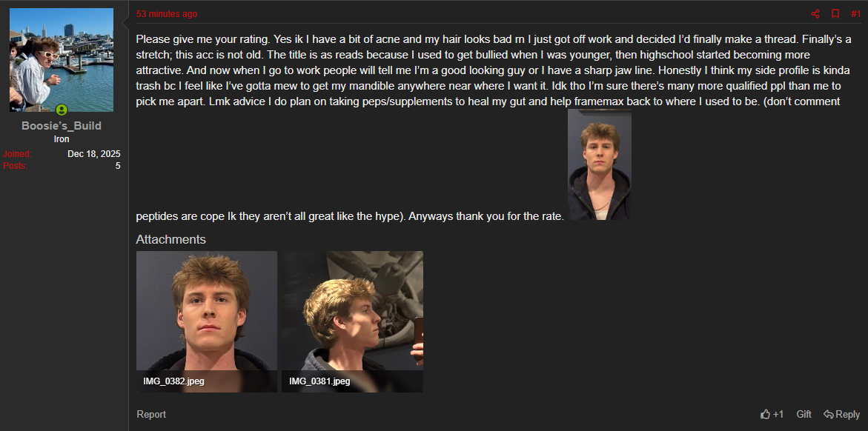Open the Boosie's_Build username link
This screenshot has height=431, width=868.
[62, 126]
